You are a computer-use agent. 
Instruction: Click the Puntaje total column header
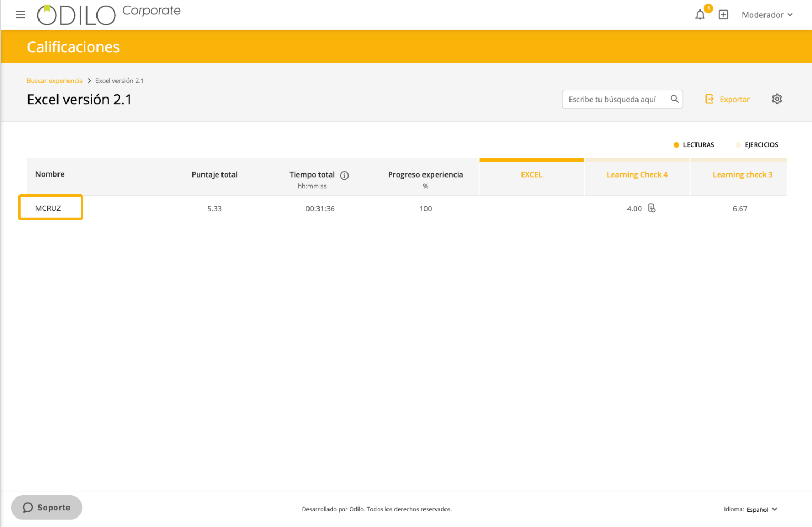(x=215, y=175)
